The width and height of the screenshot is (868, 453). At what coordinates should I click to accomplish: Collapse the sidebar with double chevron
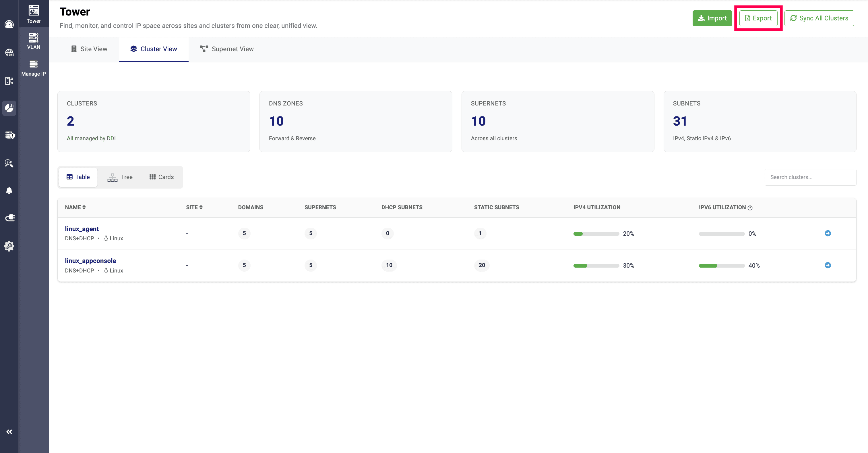[9, 432]
